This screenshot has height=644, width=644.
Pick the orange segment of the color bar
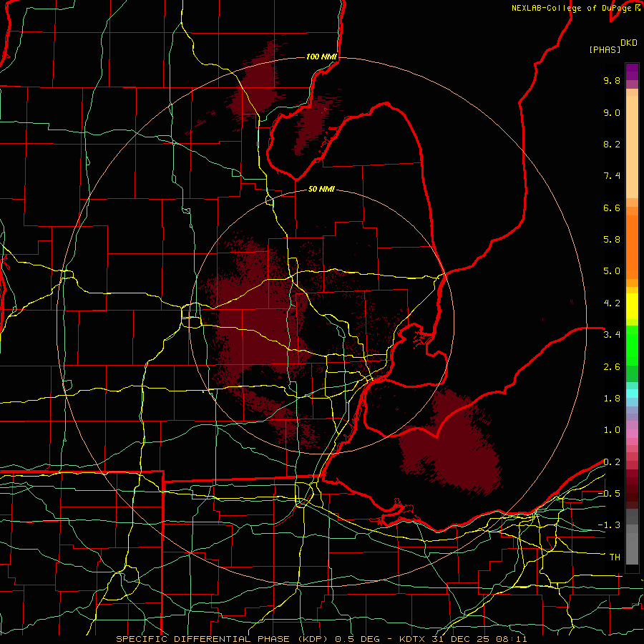click(x=632, y=246)
